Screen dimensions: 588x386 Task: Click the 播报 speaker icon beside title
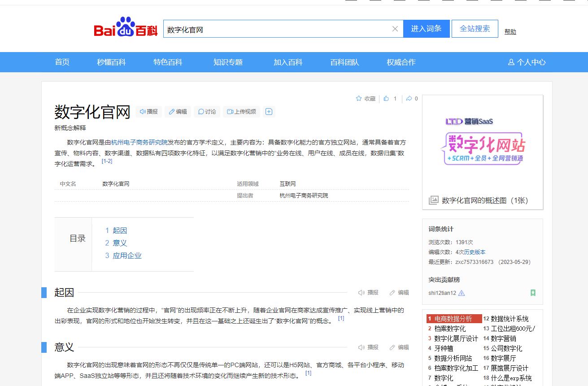point(149,112)
